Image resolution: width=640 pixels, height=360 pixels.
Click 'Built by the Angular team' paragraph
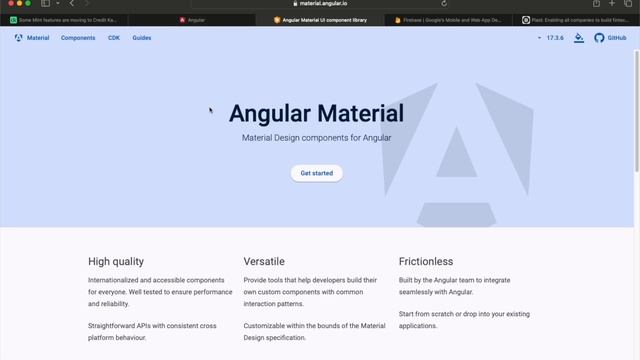point(454,286)
